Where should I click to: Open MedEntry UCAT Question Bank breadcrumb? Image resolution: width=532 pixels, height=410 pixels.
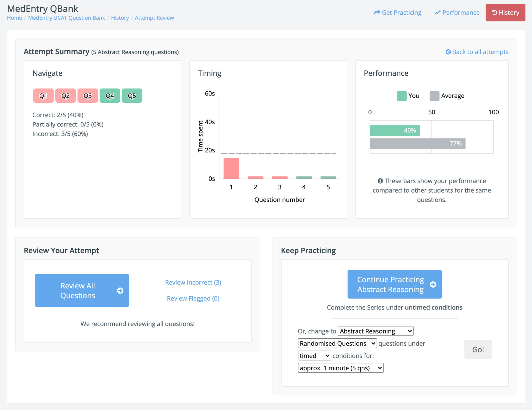tap(66, 18)
